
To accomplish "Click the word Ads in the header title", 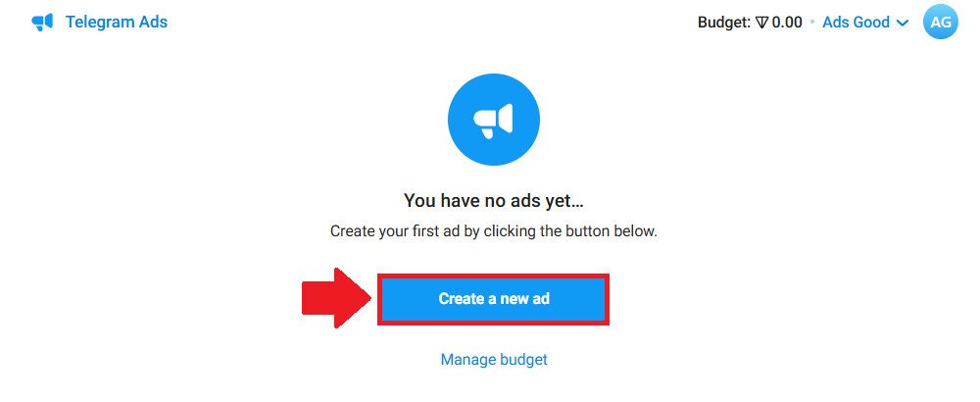I will coord(155,22).
